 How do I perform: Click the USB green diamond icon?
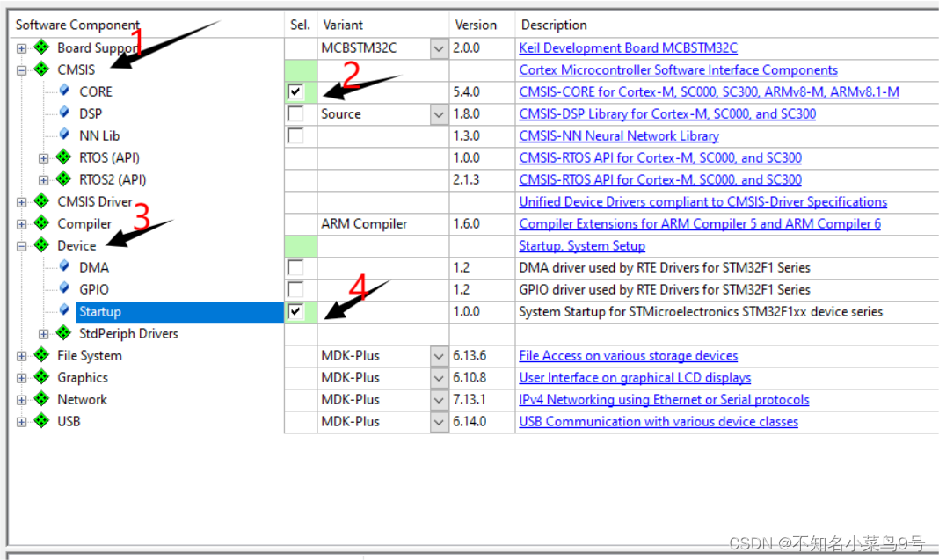tap(41, 420)
